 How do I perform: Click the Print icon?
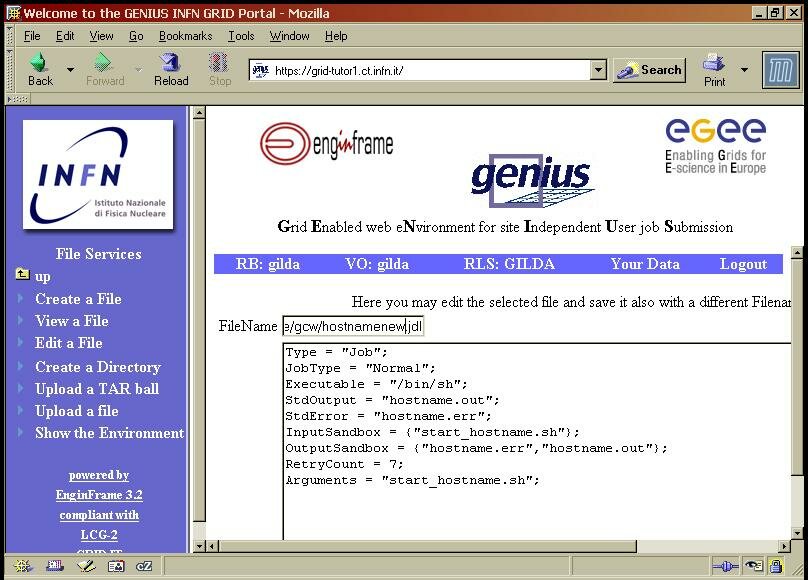714,63
